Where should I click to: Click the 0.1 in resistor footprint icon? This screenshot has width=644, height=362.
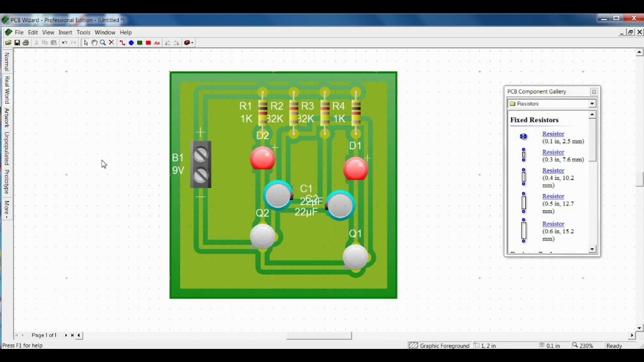coord(523,136)
